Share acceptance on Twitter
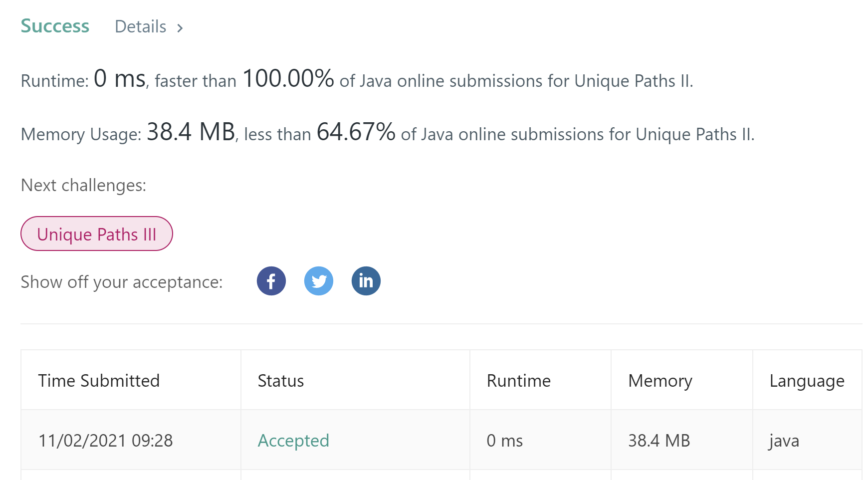The width and height of the screenshot is (868, 480). coord(319,281)
